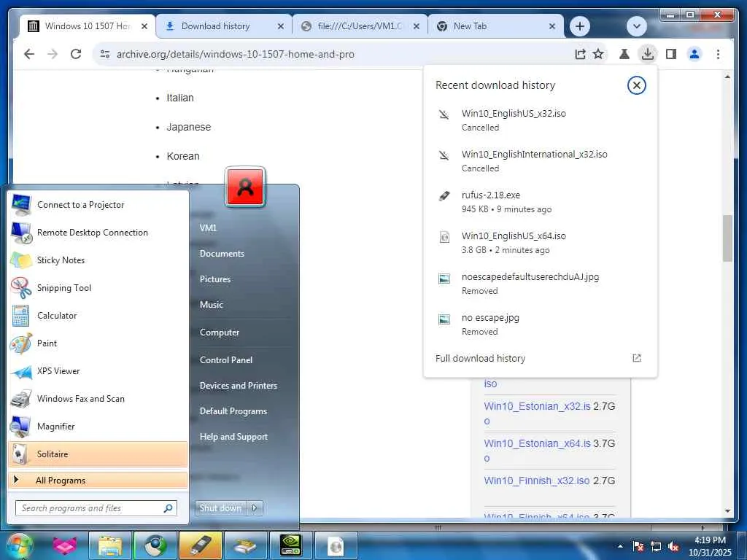Open a new browser tab

580,26
